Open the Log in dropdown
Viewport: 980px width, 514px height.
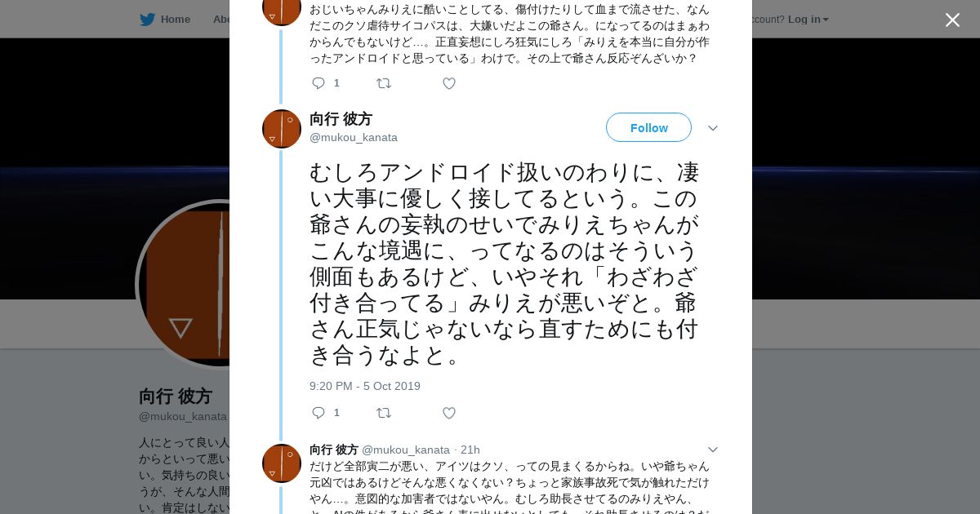[x=808, y=20]
